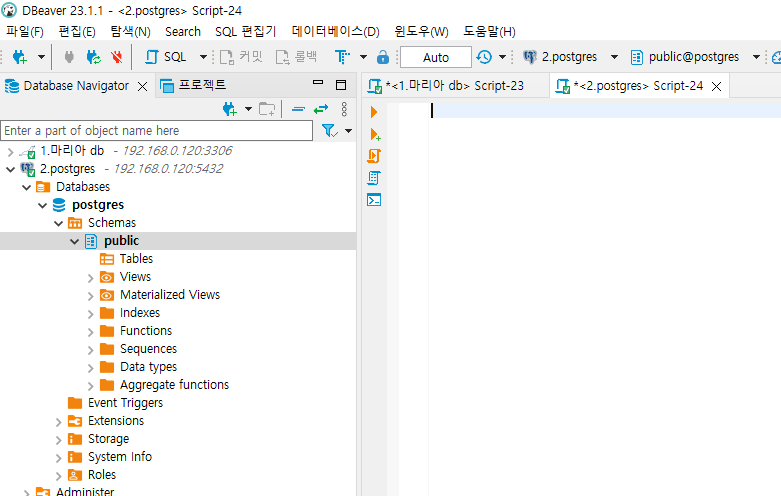This screenshot has width=781, height=496.
Task: Click the 롤백 (Rollback) button
Action: click(297, 57)
